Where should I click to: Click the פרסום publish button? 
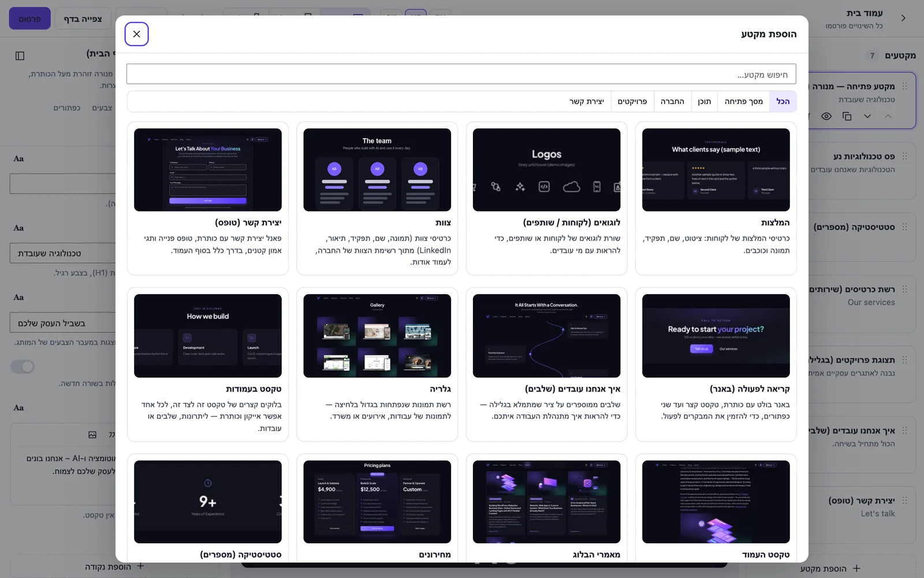(29, 18)
